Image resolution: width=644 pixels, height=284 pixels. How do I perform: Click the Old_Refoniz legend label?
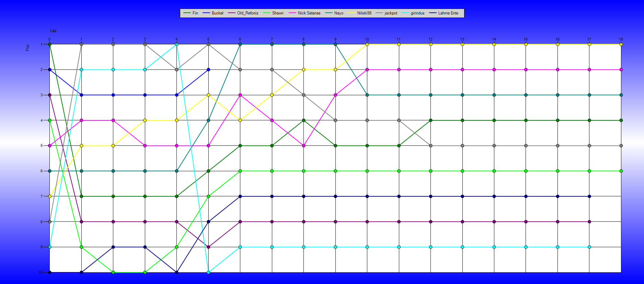point(248,13)
